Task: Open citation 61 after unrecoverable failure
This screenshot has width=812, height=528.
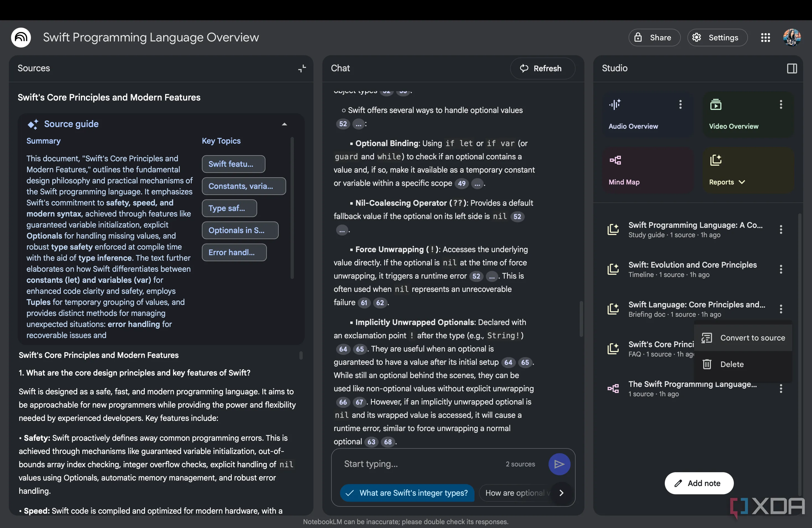Action: pos(364,303)
